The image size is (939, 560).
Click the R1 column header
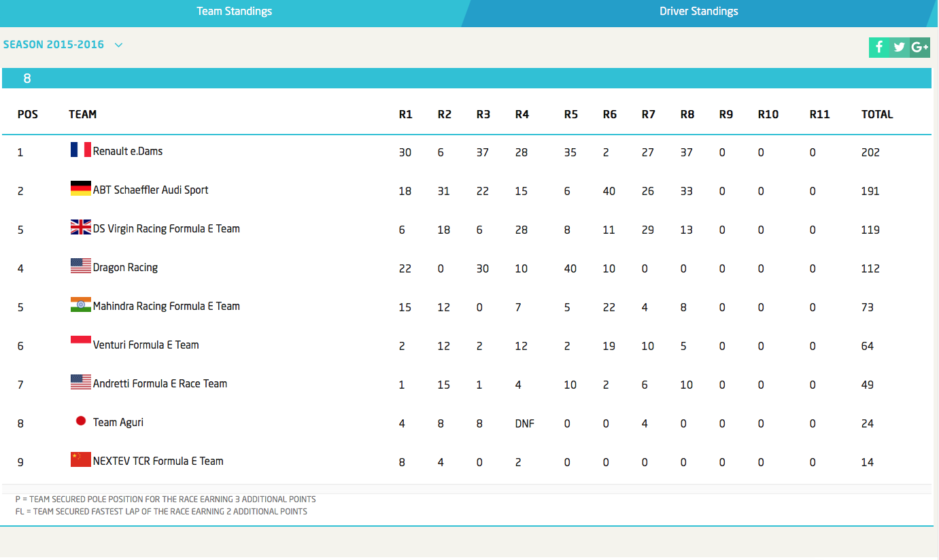(406, 114)
